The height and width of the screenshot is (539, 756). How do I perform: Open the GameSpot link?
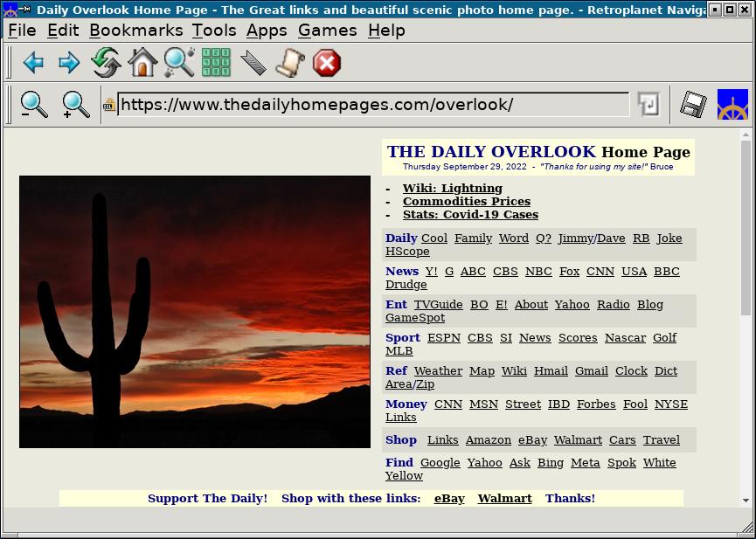[414, 318]
